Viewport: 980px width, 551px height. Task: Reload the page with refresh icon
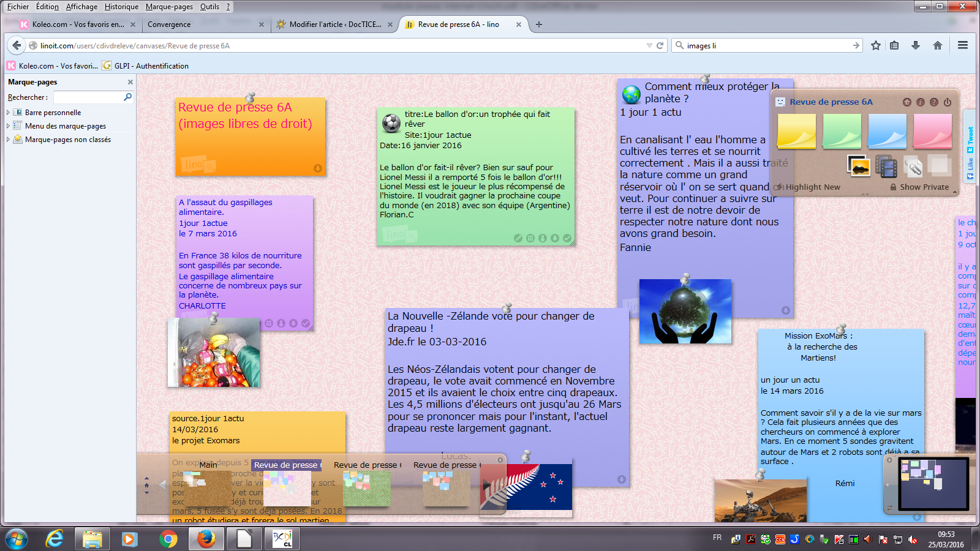(x=660, y=45)
